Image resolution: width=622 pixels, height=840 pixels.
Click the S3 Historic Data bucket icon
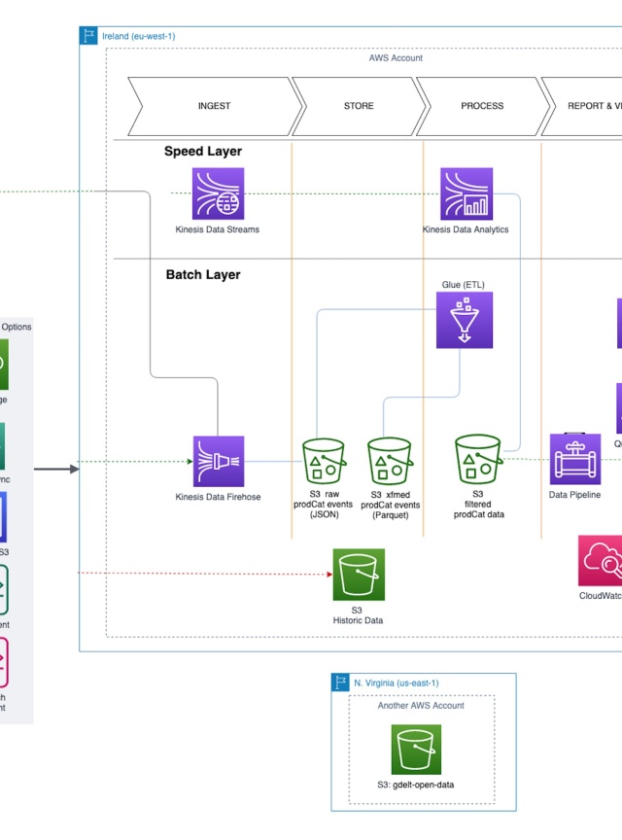point(359,575)
